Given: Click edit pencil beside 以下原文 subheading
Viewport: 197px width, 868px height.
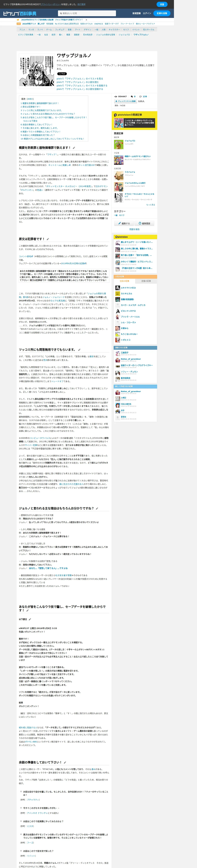Looking at the screenshot, I should [30, 619].
